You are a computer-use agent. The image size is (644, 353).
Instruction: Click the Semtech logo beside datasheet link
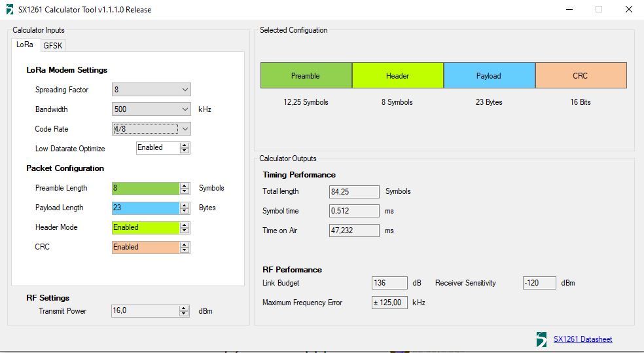click(542, 339)
